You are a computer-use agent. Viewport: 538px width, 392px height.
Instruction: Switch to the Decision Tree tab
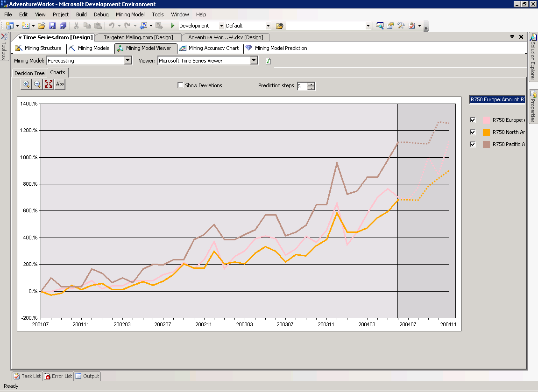29,73
